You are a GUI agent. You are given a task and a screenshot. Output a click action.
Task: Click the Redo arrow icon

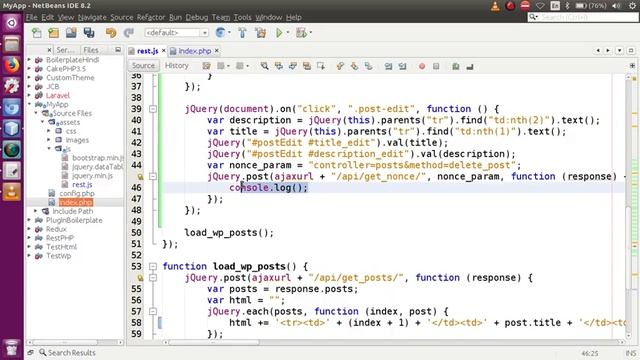point(129,33)
